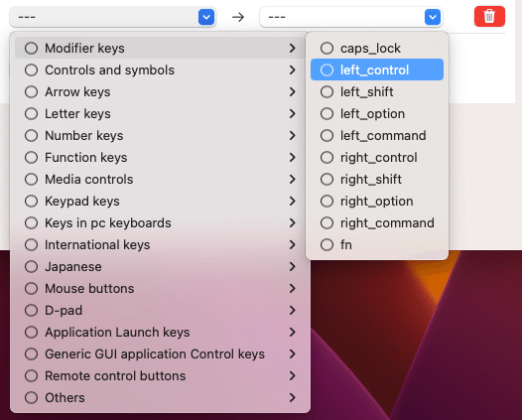Open the Remote control buttons category
Screen dimensions: 522x420
pyautogui.click(x=160, y=376)
